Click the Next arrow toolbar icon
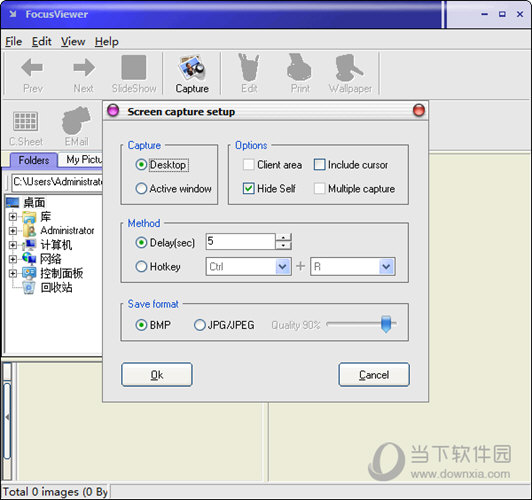 [84, 68]
